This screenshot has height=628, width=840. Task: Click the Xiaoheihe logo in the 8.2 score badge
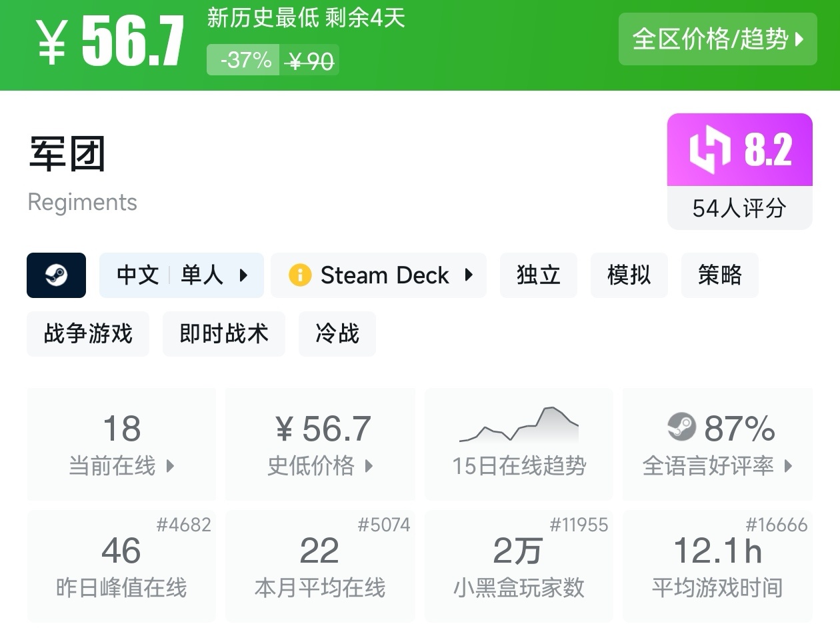(709, 149)
